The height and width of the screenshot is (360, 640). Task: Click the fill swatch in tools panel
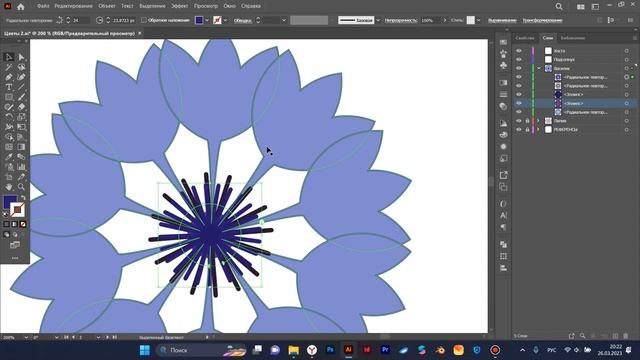coord(10,202)
